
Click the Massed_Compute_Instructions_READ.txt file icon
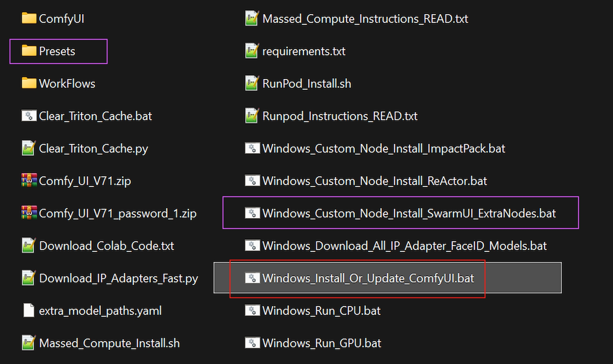pos(252,18)
